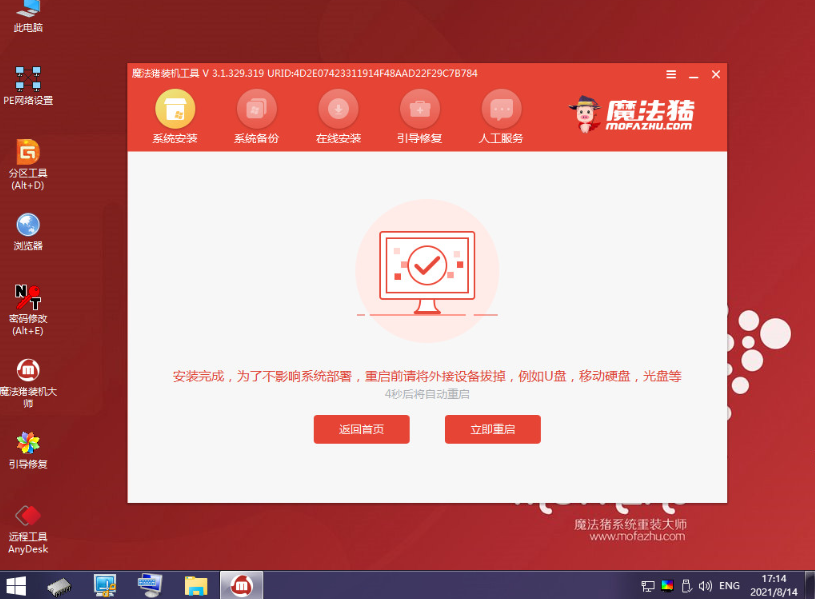Screen dimensions: 815x600
Task: Click the Mofazhu icon on the taskbar
Action: (x=243, y=585)
